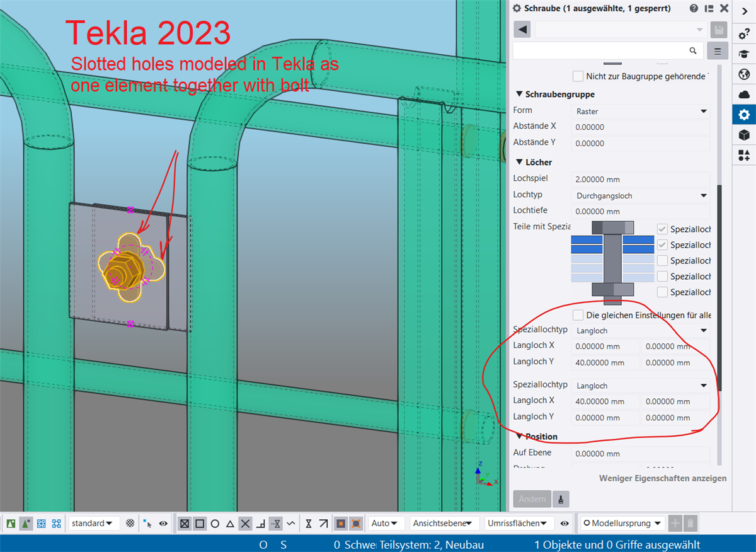This screenshot has width=756, height=552.
Task: Click the property search input field
Action: tap(607, 50)
